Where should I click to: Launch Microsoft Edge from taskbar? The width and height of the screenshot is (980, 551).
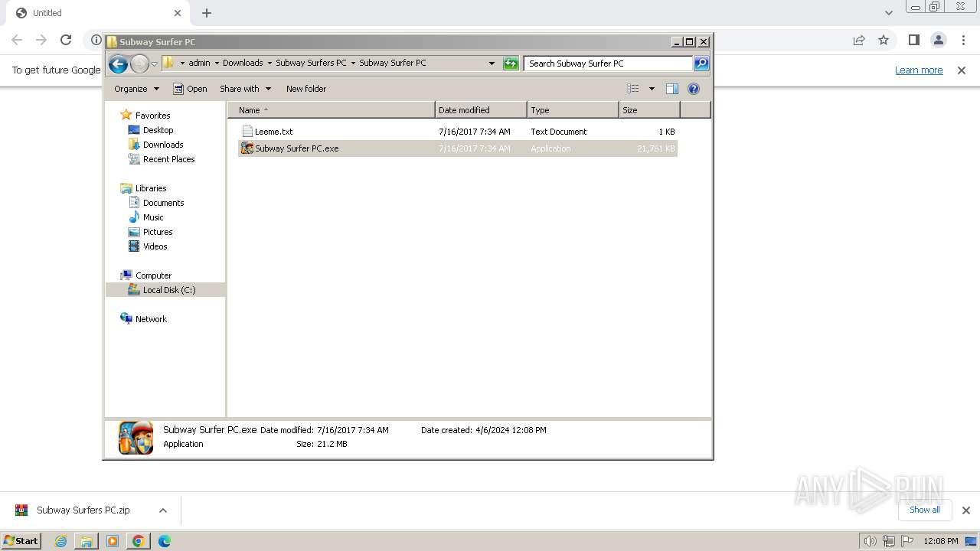coord(165,541)
